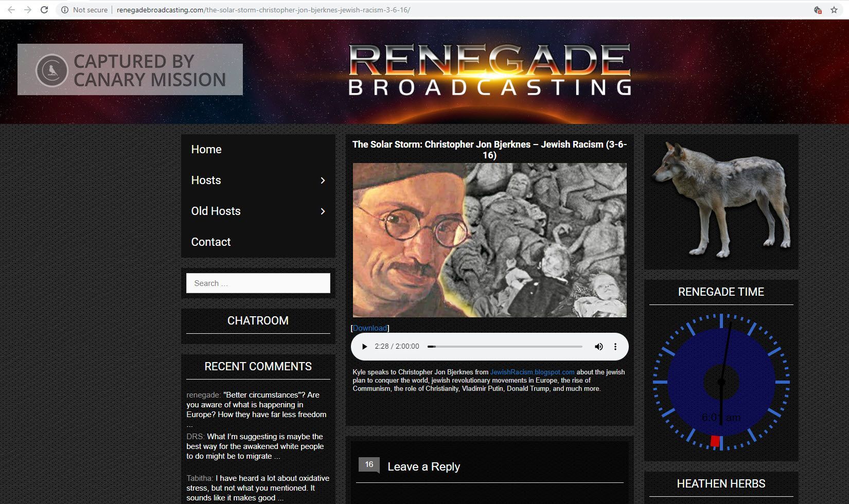The height and width of the screenshot is (504, 849).
Task: Expand the Old Hosts submenu arrow
Action: pyautogui.click(x=323, y=211)
